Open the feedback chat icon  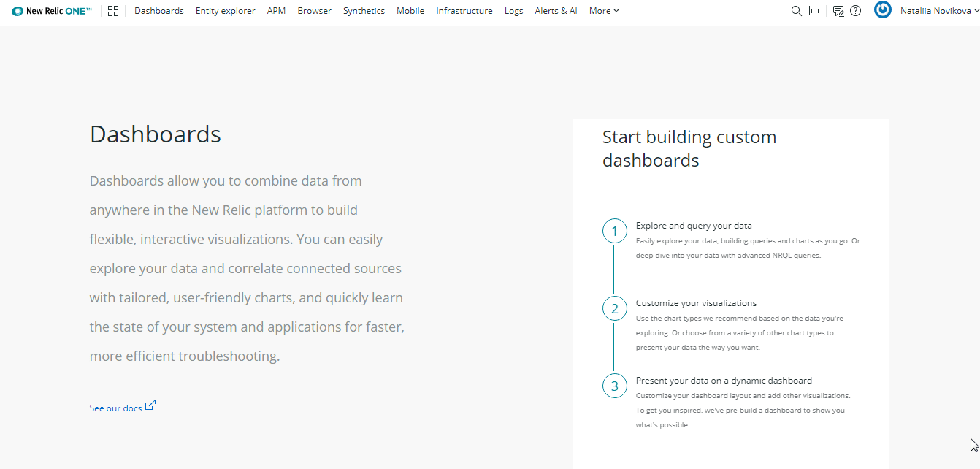point(838,11)
